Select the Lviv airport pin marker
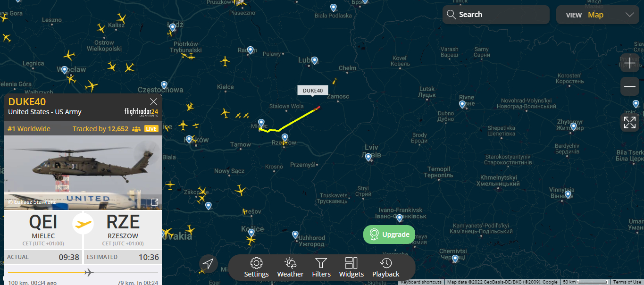The height and width of the screenshot is (285, 644). [368, 157]
